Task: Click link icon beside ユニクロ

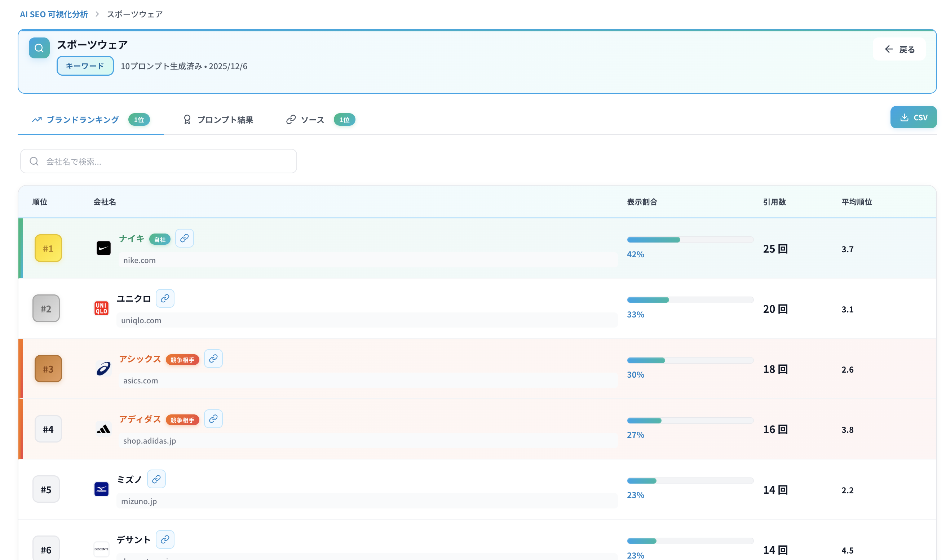Action: [x=165, y=298]
